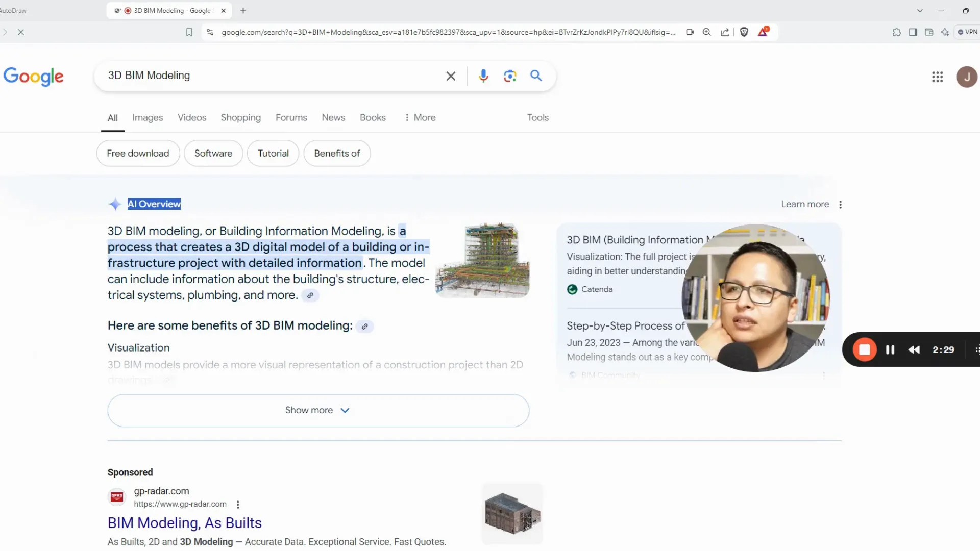Click the browser address bar URL
Screen dimensions: 980x551
[x=448, y=32]
